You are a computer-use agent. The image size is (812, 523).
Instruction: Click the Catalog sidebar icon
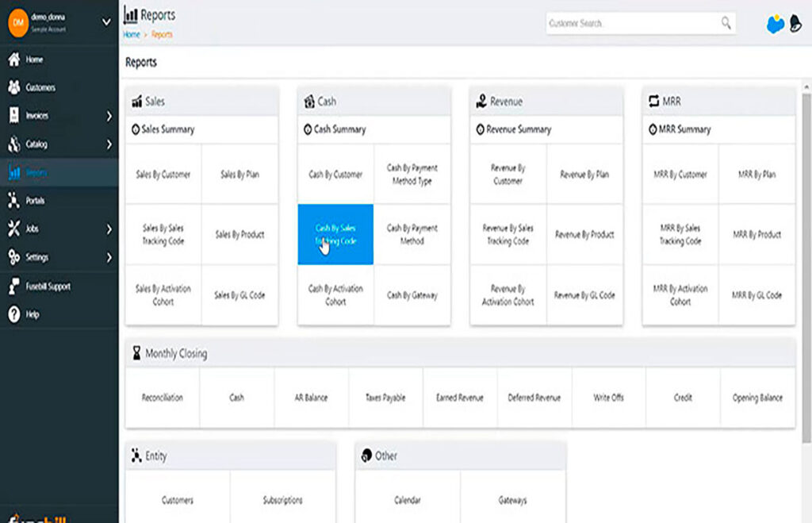tap(14, 144)
